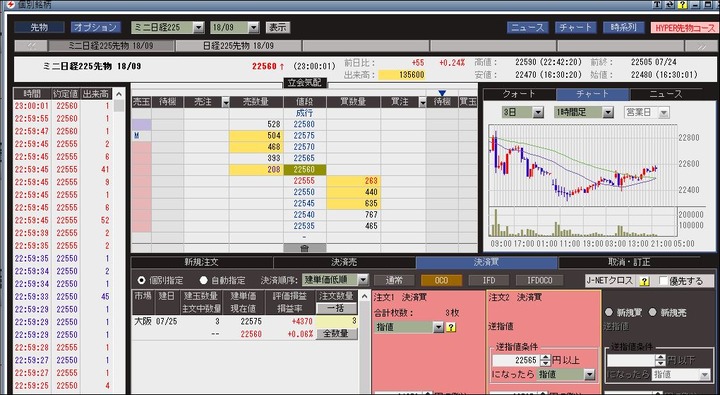
Task: Click the チャート button in top toolbar
Action: click(575, 28)
